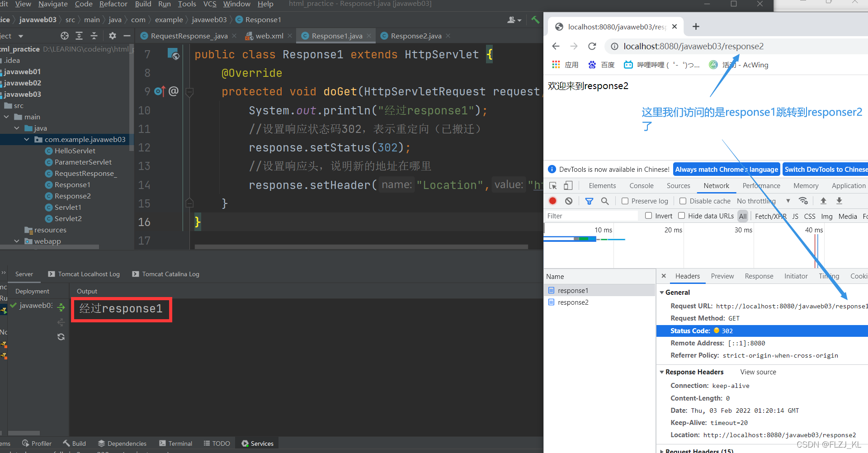The image size is (868, 453).
Task: Click View source link in Response Headers
Action: click(758, 372)
